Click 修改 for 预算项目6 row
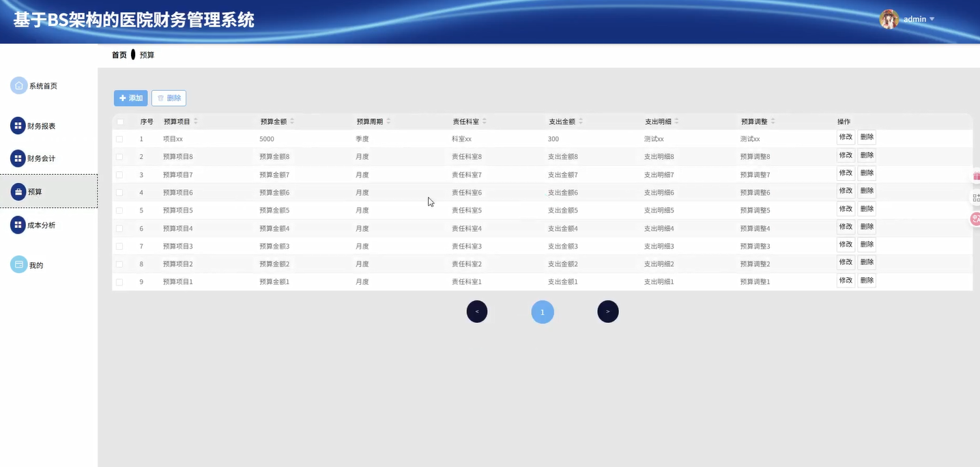This screenshot has width=980, height=467. click(x=846, y=191)
